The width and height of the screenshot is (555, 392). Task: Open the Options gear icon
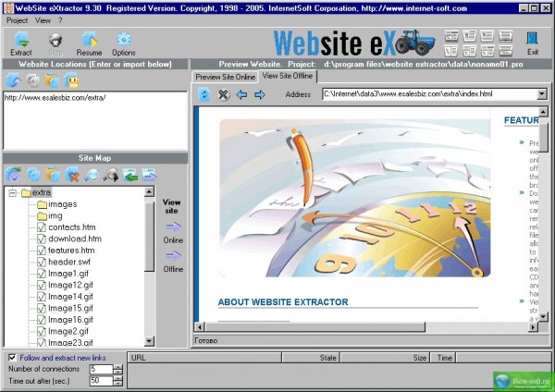[x=124, y=40]
